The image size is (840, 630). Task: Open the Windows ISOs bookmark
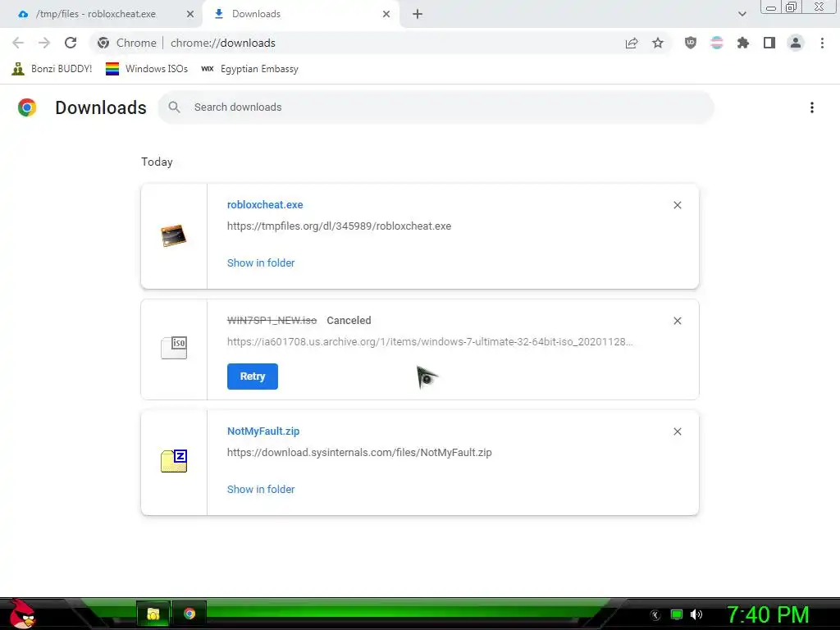(x=147, y=69)
